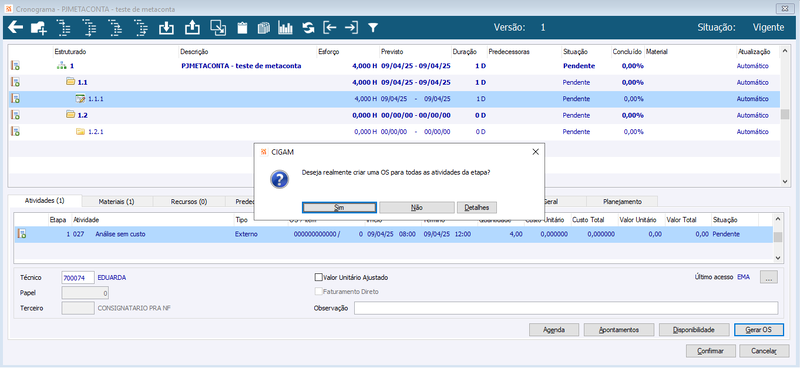
Task: Click the Faturamento Direto checkbox
Action: (318, 291)
